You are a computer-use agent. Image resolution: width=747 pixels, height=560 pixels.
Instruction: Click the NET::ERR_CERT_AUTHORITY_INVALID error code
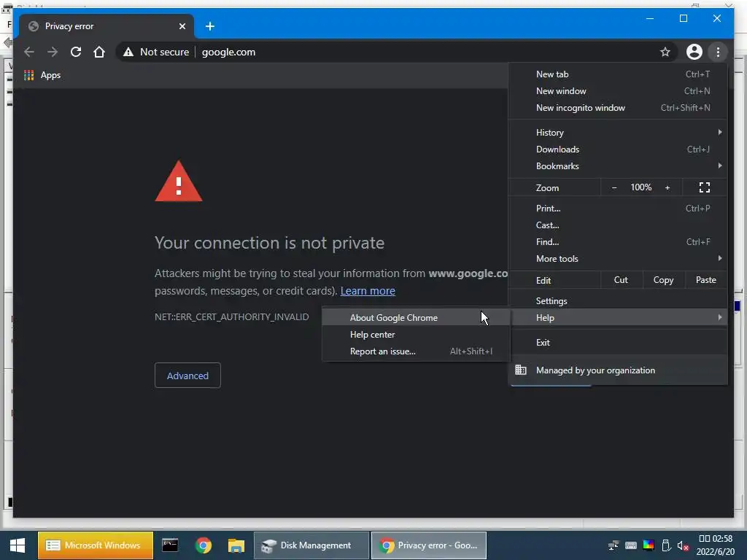231,316
